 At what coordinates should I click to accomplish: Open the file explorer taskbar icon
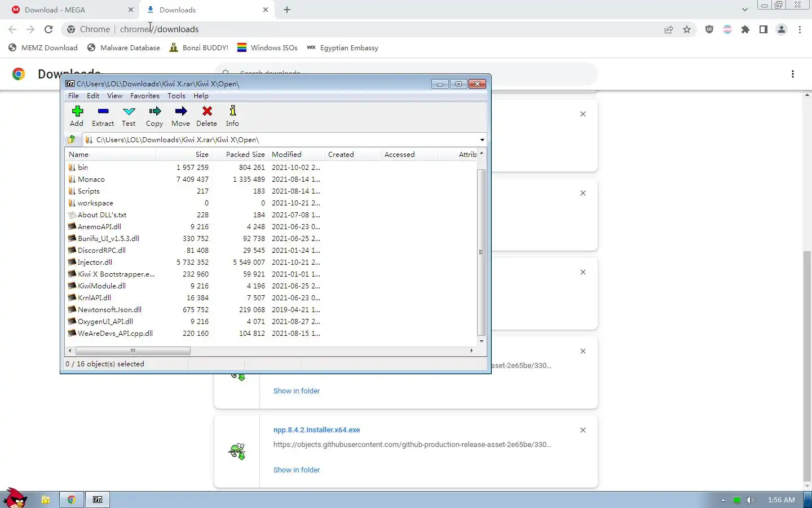(x=46, y=500)
